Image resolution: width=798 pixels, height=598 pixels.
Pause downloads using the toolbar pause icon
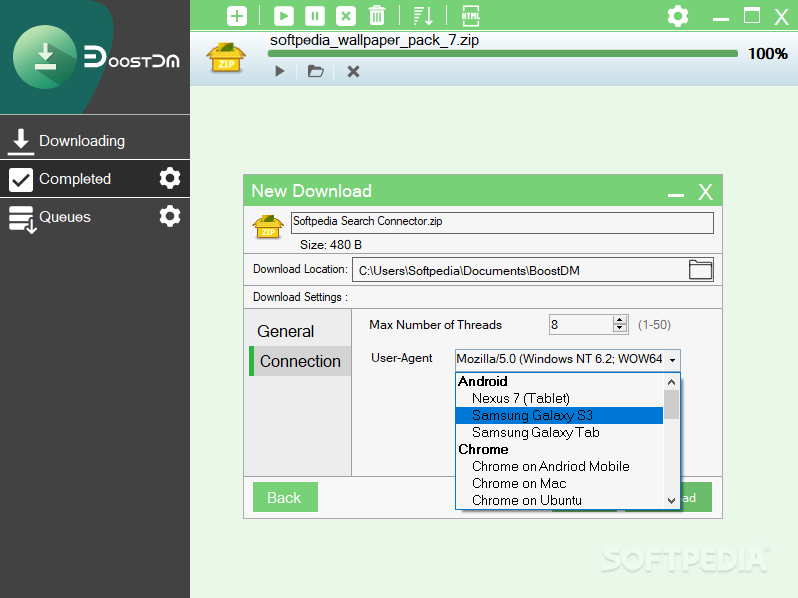coord(315,16)
